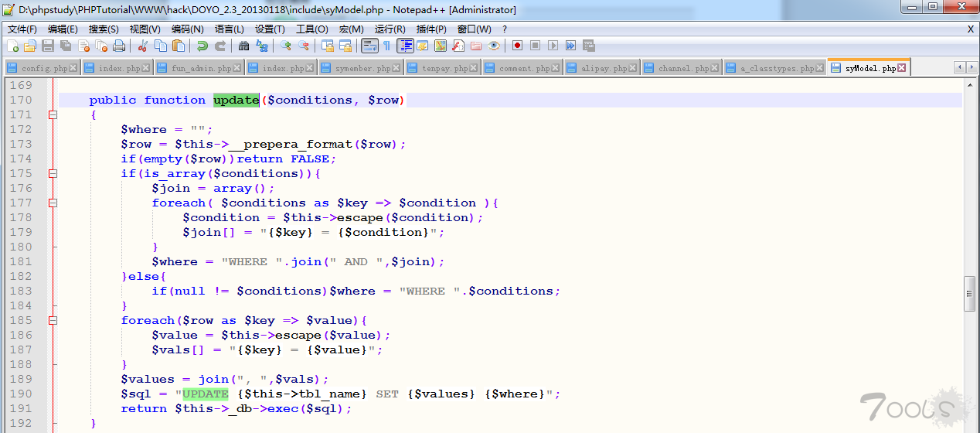Start macro recording with the red dot
The height and width of the screenshot is (433, 980).
click(517, 46)
